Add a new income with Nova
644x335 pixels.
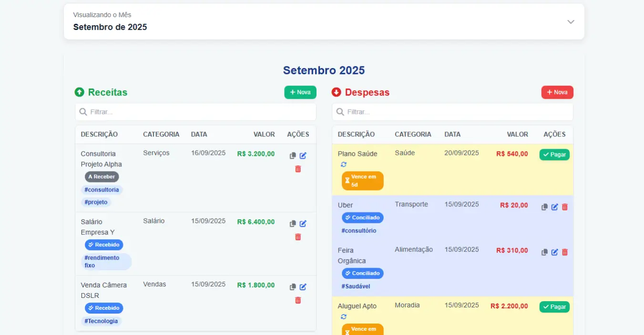pos(300,92)
